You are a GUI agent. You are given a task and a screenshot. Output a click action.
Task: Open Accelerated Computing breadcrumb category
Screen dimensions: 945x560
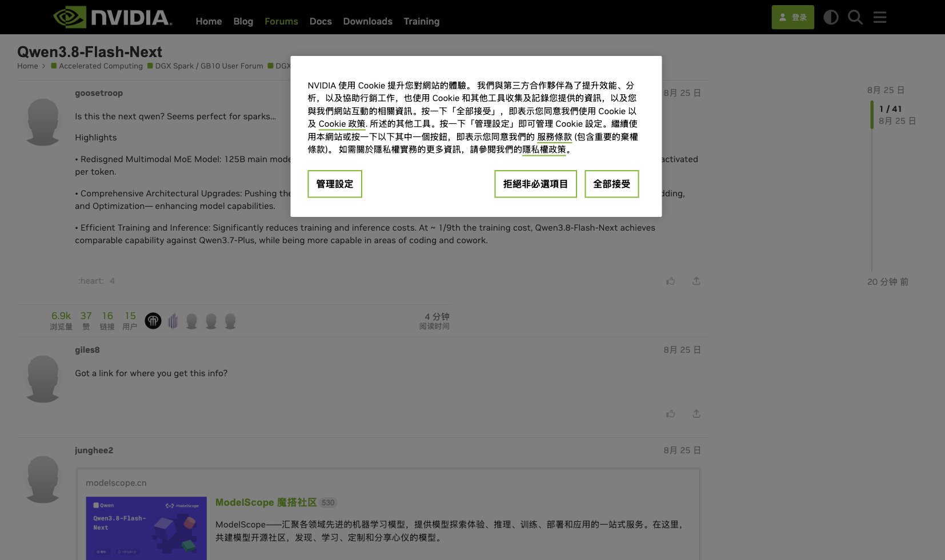[x=97, y=66]
